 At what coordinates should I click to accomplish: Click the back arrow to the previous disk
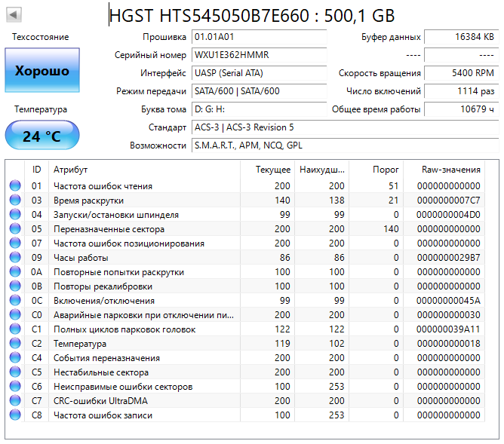[x=14, y=15]
